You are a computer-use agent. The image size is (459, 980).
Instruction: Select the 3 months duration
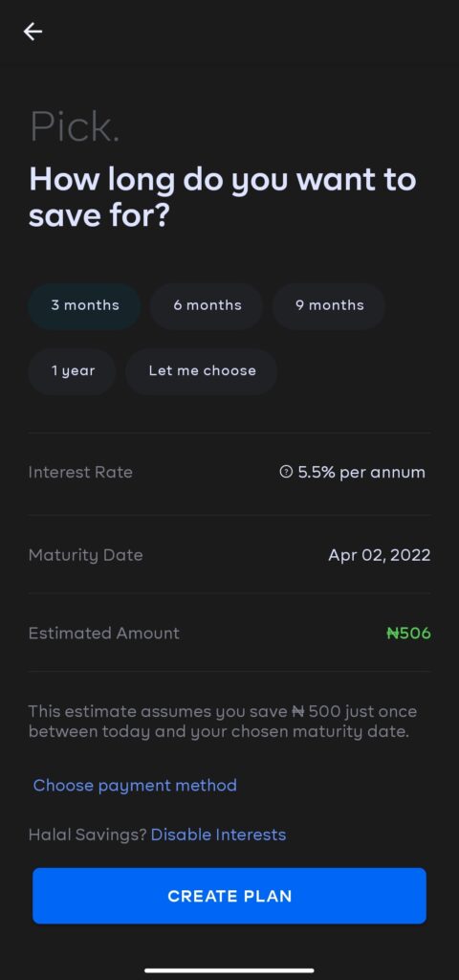pyautogui.click(x=85, y=305)
